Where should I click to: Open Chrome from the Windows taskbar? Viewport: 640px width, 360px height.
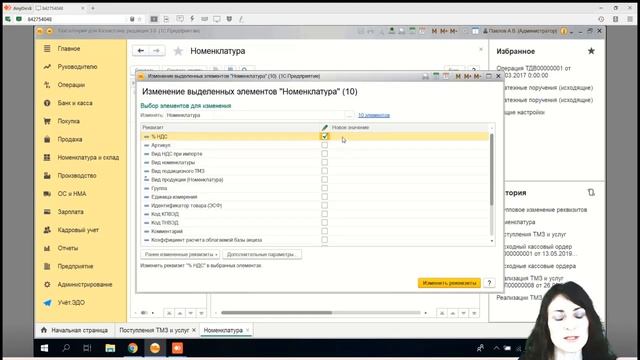coord(133,348)
